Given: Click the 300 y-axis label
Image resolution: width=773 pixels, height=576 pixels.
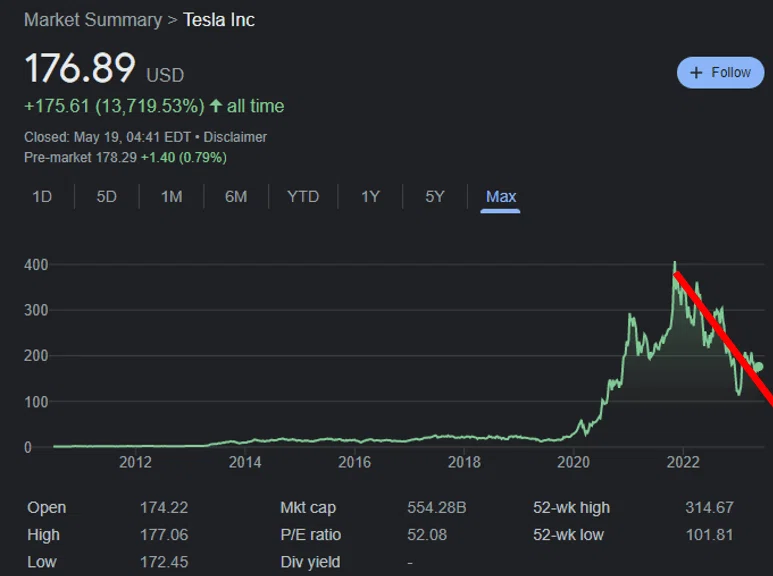Looking at the screenshot, I should [x=36, y=310].
